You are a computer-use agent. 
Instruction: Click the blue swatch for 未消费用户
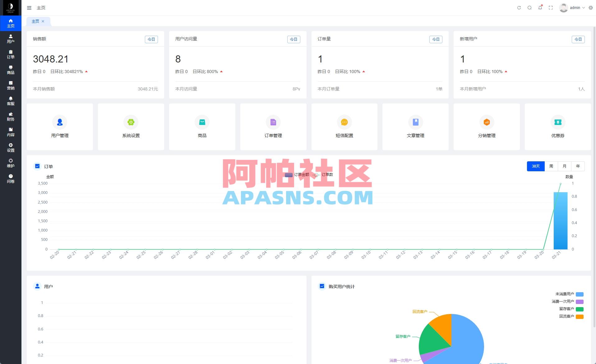[x=580, y=294]
